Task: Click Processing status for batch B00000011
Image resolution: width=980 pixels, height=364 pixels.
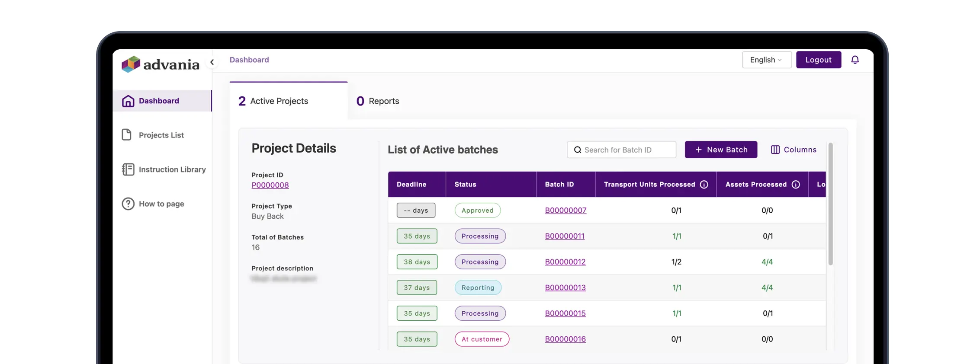Action: pyautogui.click(x=480, y=236)
